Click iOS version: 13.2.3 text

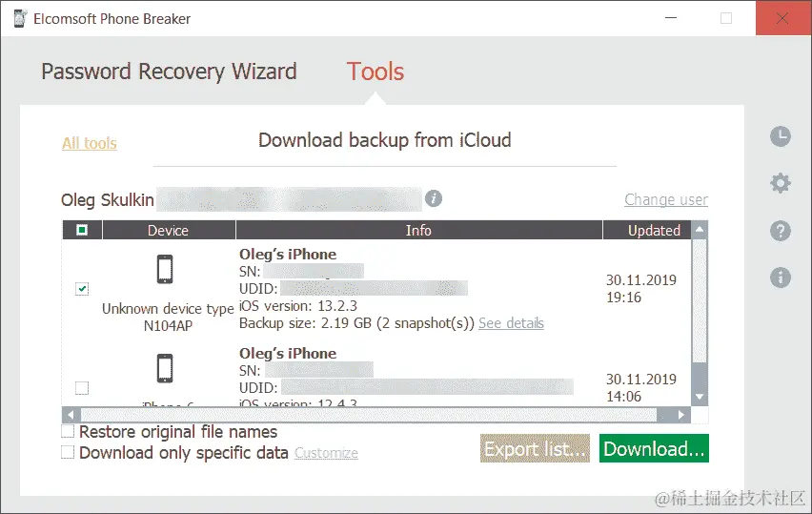[297, 306]
